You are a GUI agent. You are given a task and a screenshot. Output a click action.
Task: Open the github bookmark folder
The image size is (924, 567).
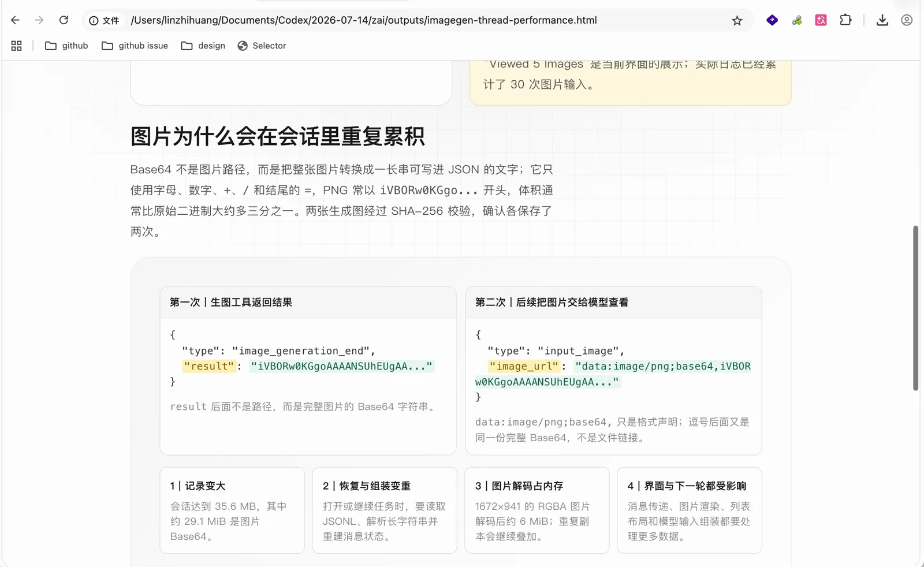tap(66, 46)
